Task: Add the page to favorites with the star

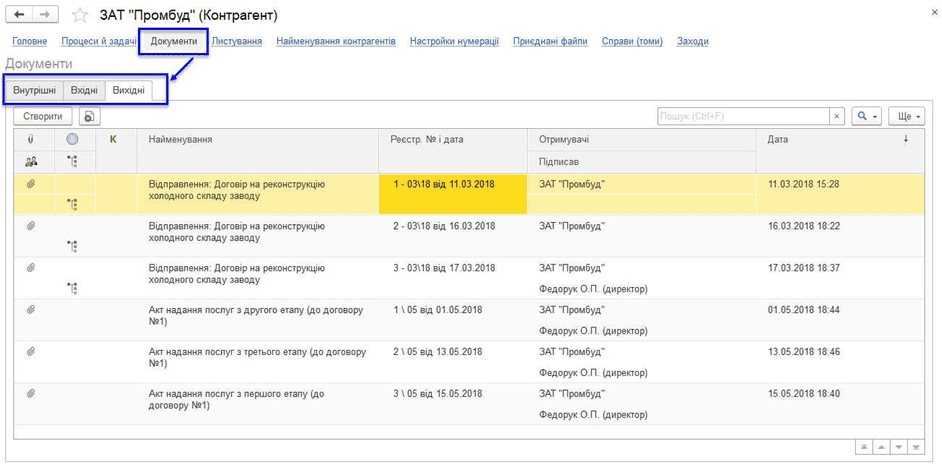Action: coord(80,16)
